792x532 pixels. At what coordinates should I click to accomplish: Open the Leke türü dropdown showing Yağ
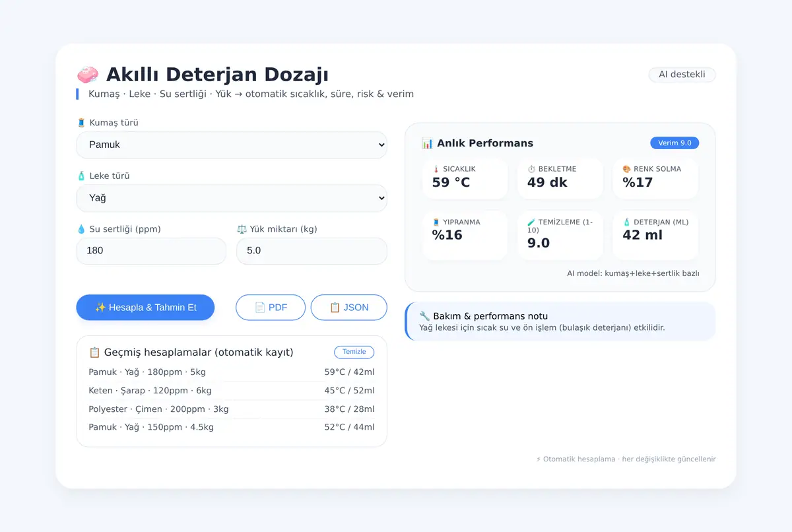(x=232, y=198)
